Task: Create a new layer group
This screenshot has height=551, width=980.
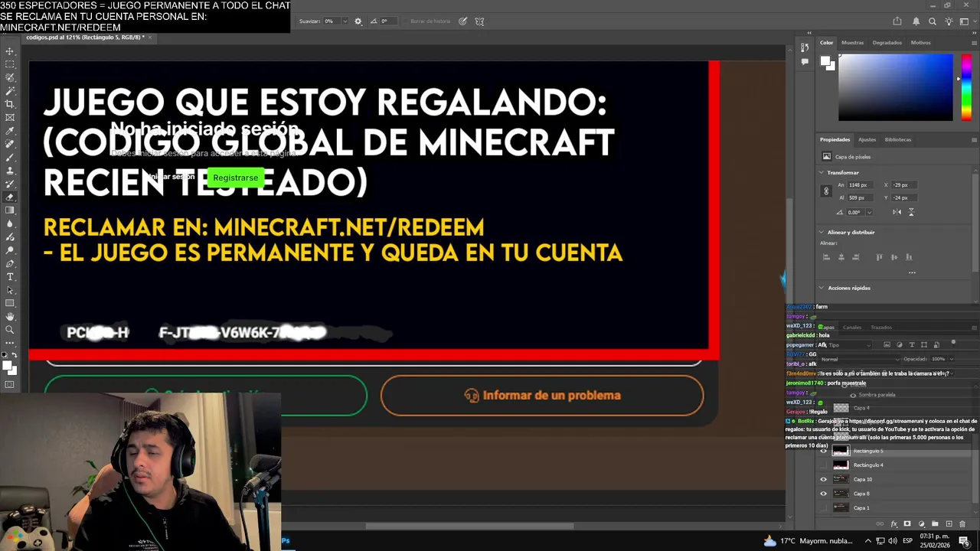Action: (935, 524)
